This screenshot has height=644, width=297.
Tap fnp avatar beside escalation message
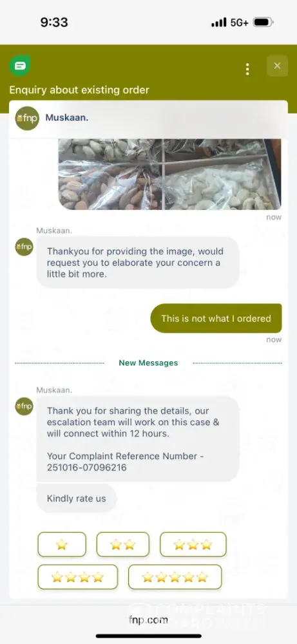(x=24, y=406)
